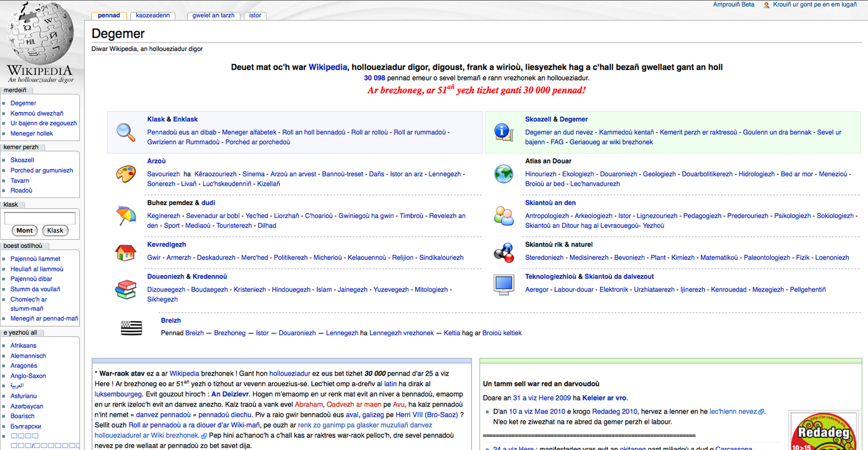The height and width of the screenshot is (450, 868).
Task: Open the Kemmoù diwezhañ sidebar link
Action: coord(37,113)
